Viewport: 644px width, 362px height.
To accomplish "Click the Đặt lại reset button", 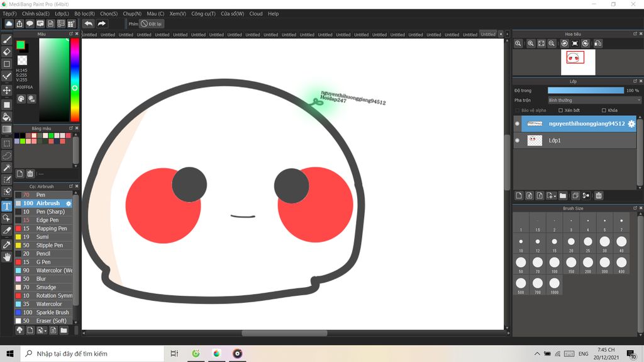I will point(151,24).
